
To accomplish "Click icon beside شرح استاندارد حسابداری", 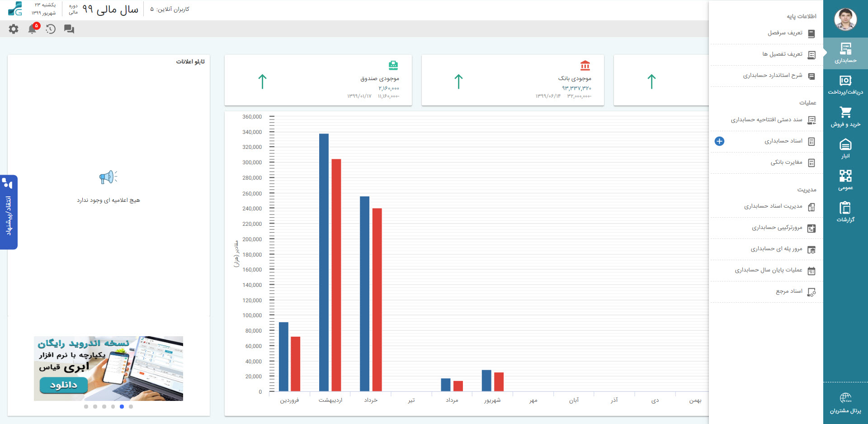I will (x=811, y=76).
